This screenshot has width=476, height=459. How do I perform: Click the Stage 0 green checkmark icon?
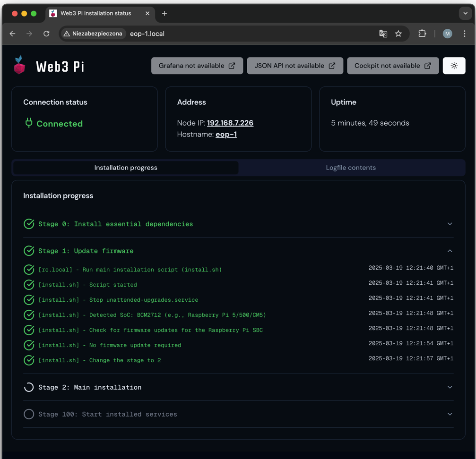tap(29, 224)
